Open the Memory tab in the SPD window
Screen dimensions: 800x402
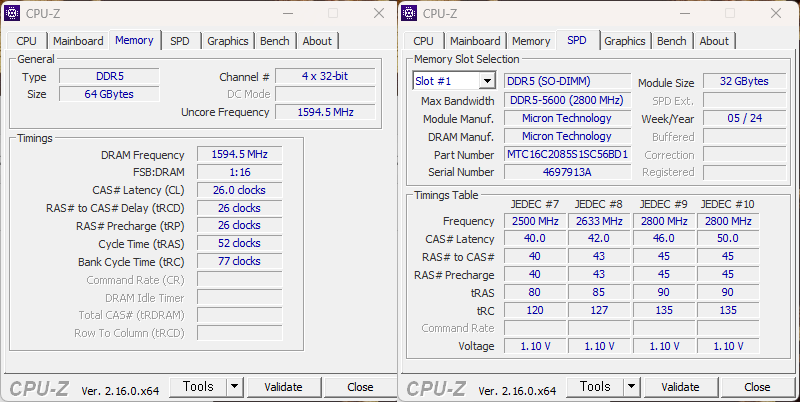point(531,41)
